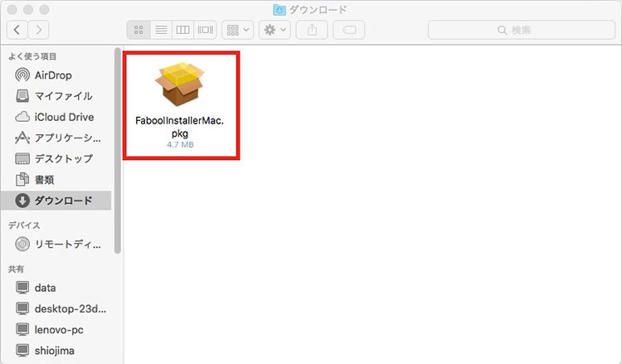
Task: Open shared computer lenovo-pc
Action: (x=56, y=329)
